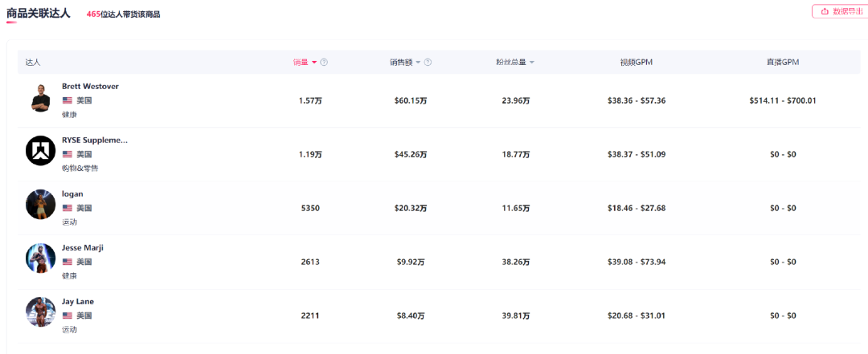Image resolution: width=868 pixels, height=354 pixels.
Task: Click the 直播GPM column header
Action: tap(782, 63)
